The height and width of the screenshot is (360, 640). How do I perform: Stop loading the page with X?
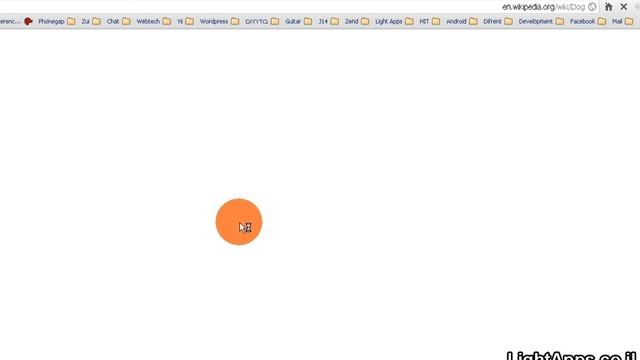coord(624,7)
